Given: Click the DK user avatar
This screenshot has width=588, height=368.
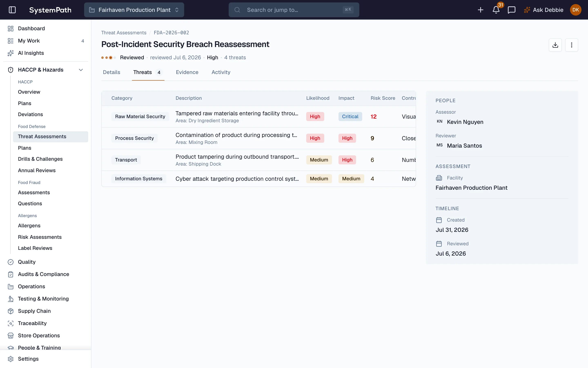Looking at the screenshot, I should (576, 10).
